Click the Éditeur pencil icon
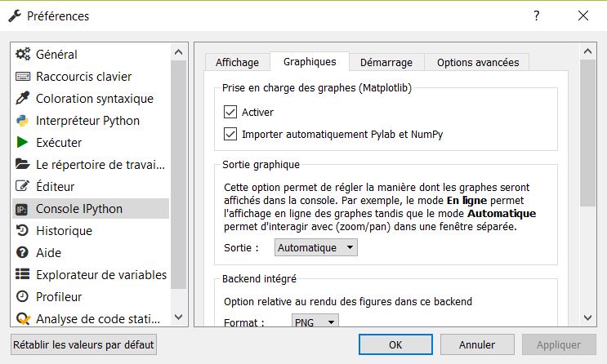607x364 pixels. [22, 186]
